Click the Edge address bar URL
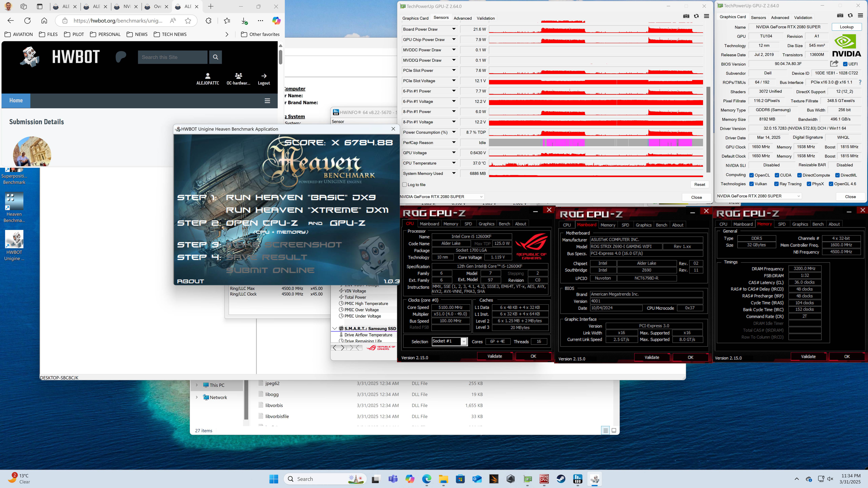 point(118,21)
